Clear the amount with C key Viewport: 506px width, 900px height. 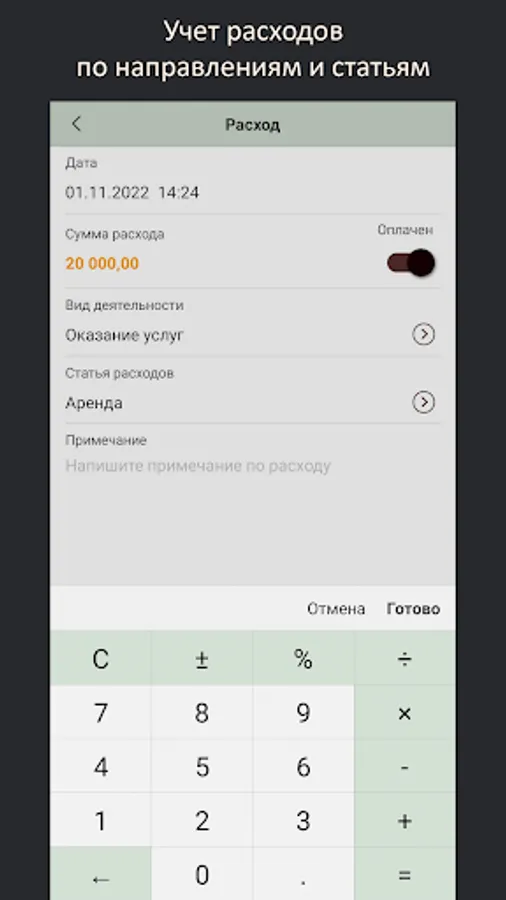point(100,660)
